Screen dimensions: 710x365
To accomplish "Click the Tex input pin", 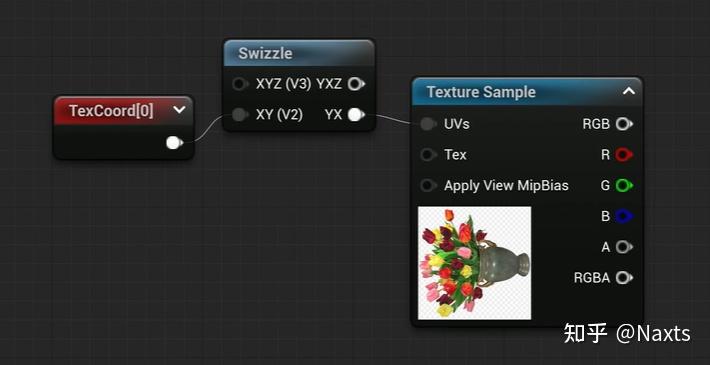I will point(428,155).
